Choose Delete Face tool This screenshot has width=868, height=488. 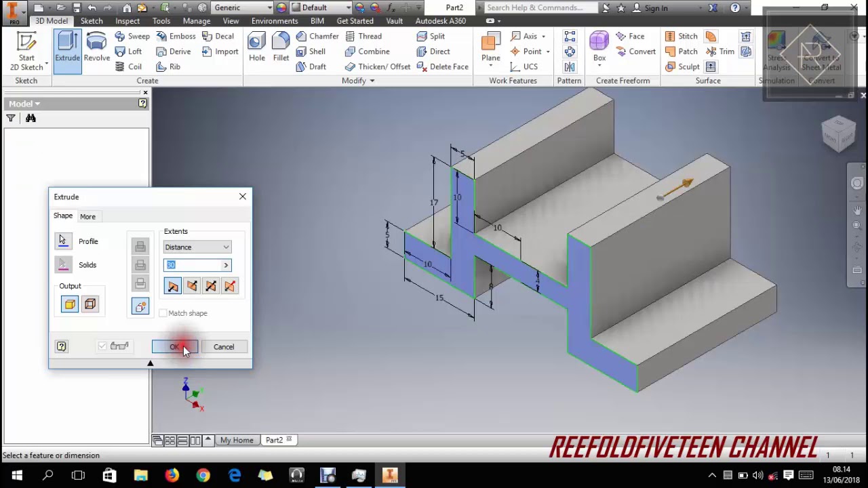point(442,66)
